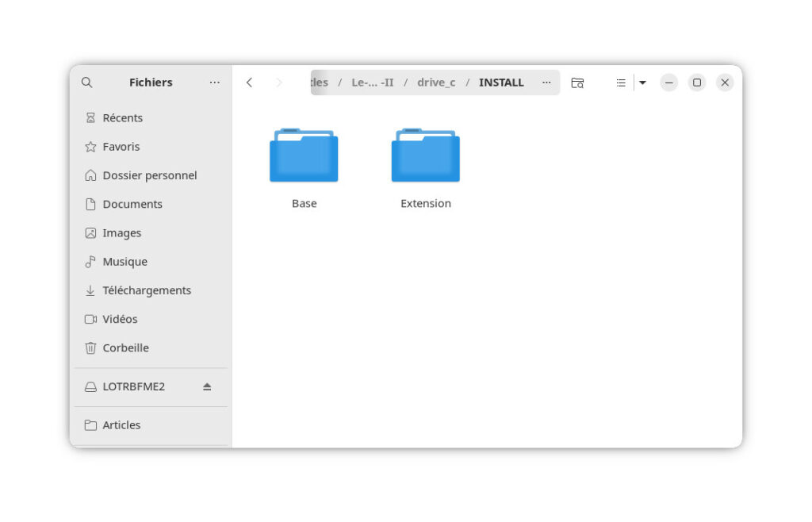Switch to list view icon
Image resolution: width=812 pixels, height=522 pixels.
click(621, 83)
